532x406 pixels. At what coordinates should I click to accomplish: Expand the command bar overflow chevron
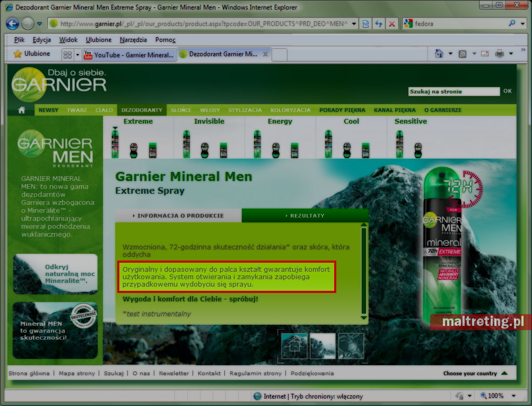tap(523, 50)
